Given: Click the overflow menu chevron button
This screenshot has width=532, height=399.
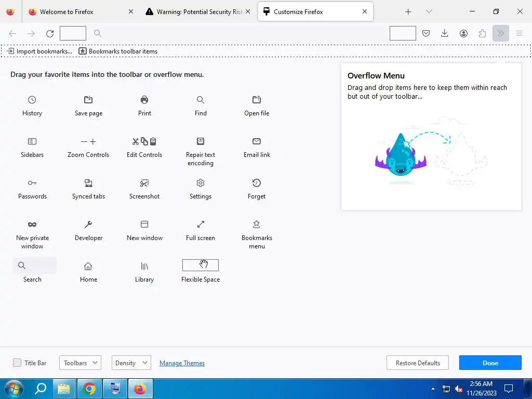Looking at the screenshot, I should point(501,33).
